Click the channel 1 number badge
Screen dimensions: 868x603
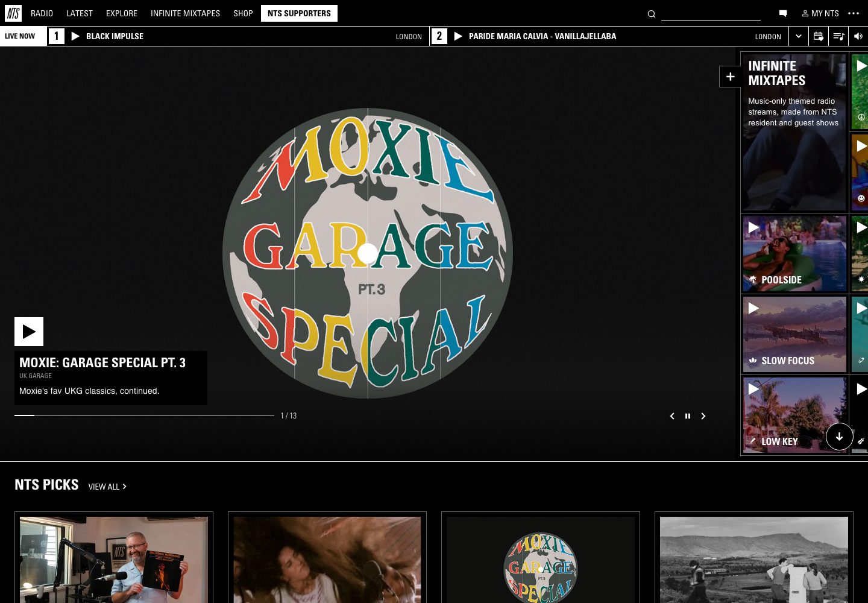pos(57,36)
